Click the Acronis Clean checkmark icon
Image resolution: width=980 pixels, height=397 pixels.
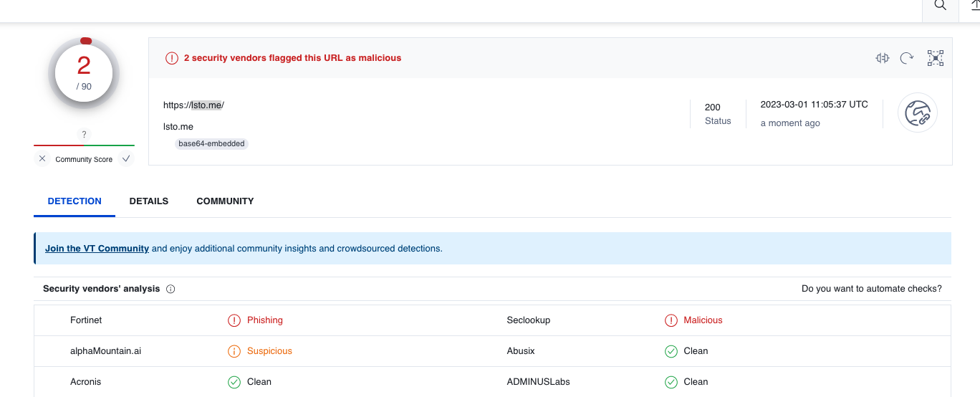point(234,382)
